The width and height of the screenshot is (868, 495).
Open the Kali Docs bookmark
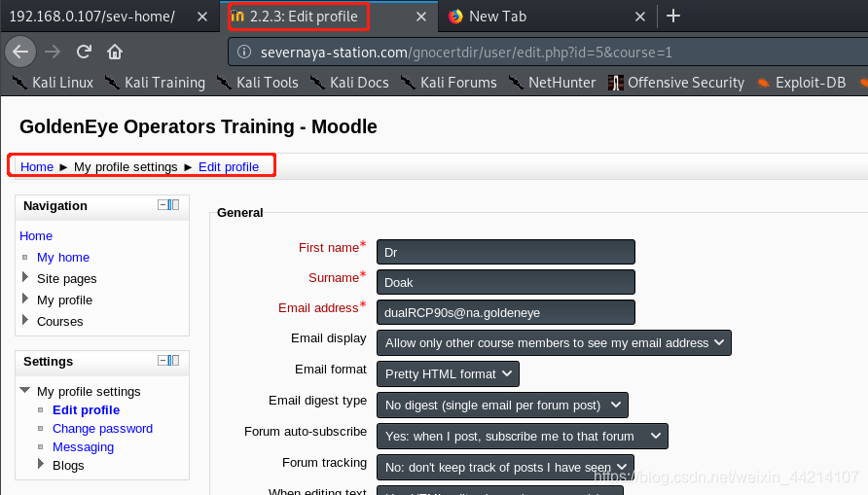(x=349, y=83)
